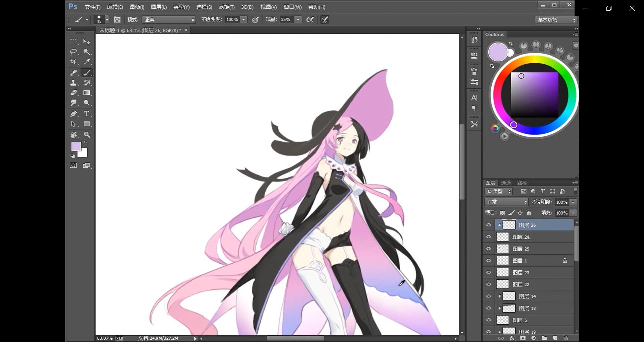The height and width of the screenshot is (342, 644).
Task: Hide 图层 14 via eye icon
Action: tap(489, 296)
